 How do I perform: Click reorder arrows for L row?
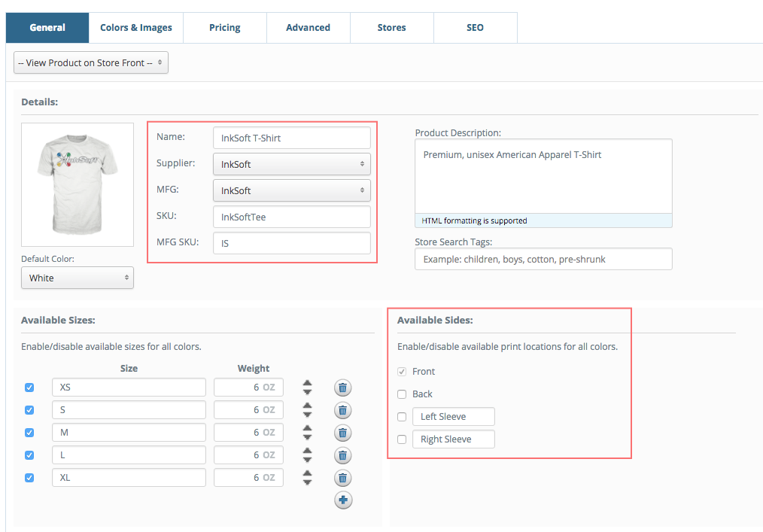coord(307,455)
